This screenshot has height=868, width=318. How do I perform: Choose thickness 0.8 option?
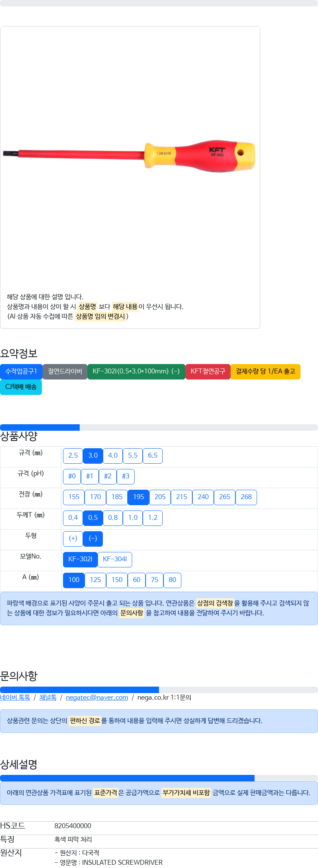[x=113, y=518]
